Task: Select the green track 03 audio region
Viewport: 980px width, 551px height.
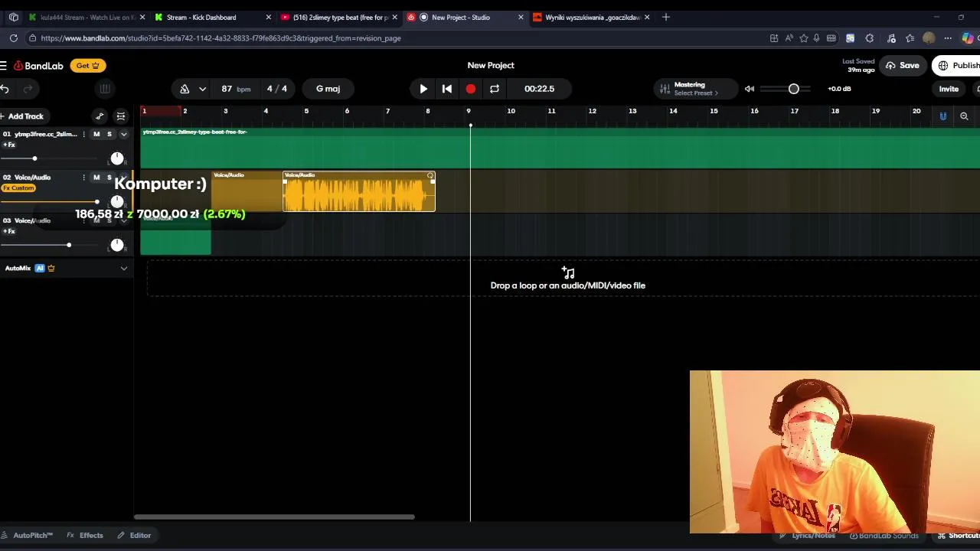Action: 175,235
